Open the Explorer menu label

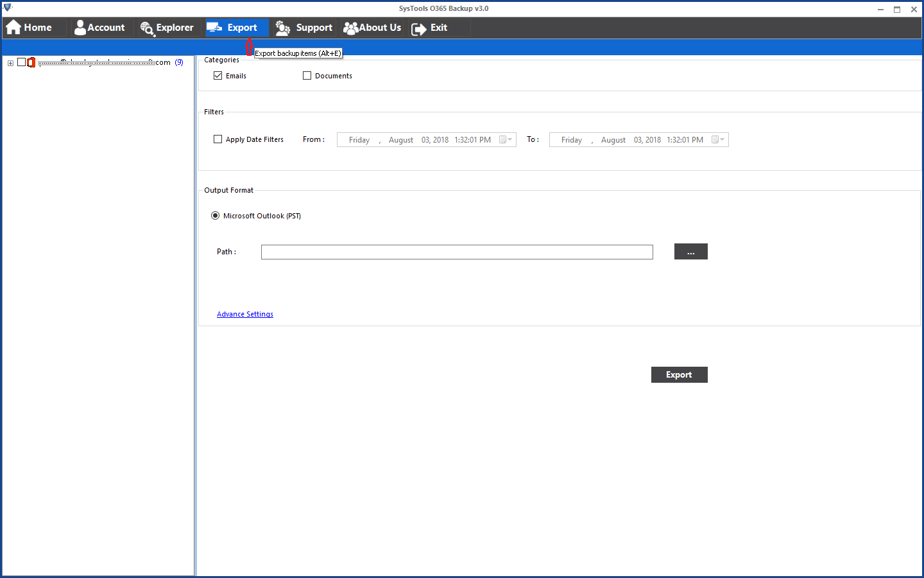[175, 28]
